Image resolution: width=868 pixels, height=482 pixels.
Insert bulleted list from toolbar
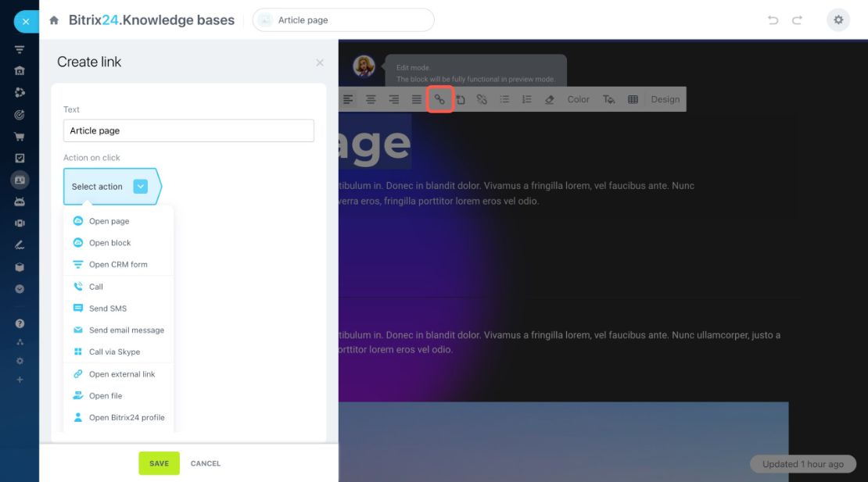[504, 99]
